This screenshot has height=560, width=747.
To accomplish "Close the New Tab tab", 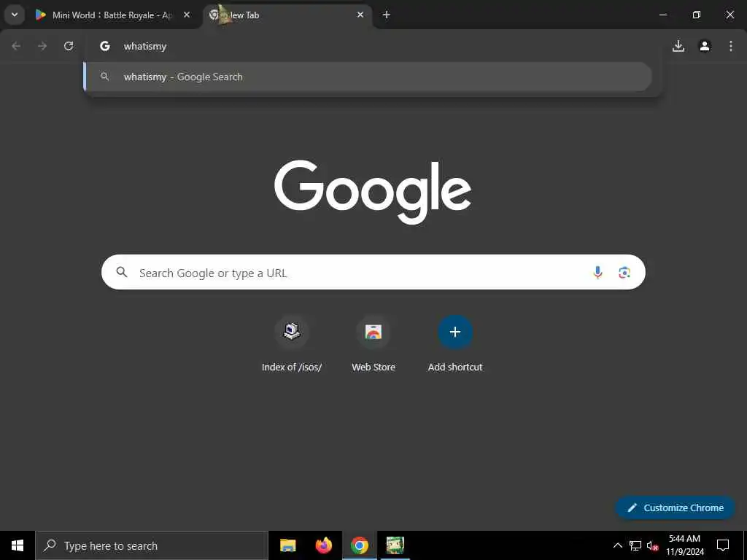I will (x=360, y=15).
